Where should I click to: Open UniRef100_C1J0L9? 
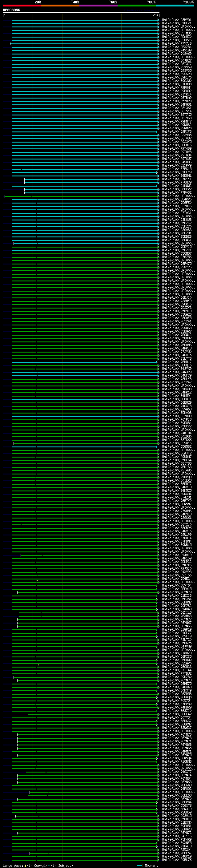[x=177, y=555]
